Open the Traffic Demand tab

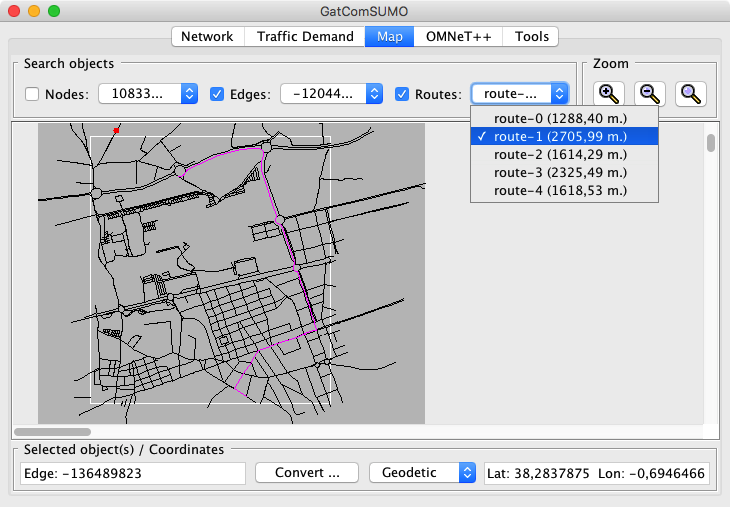tap(305, 36)
